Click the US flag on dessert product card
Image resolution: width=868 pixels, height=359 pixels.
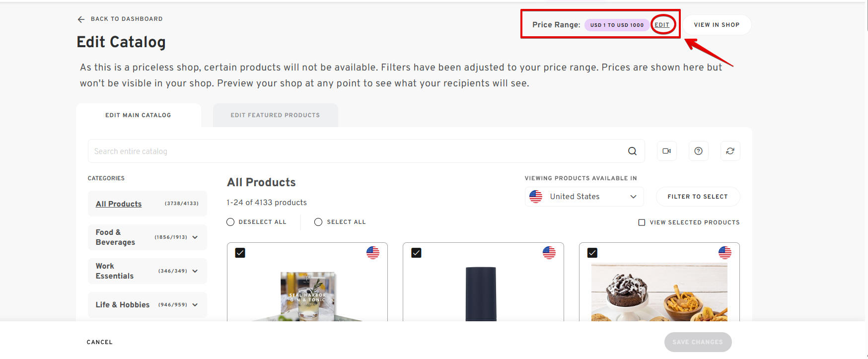[724, 253]
